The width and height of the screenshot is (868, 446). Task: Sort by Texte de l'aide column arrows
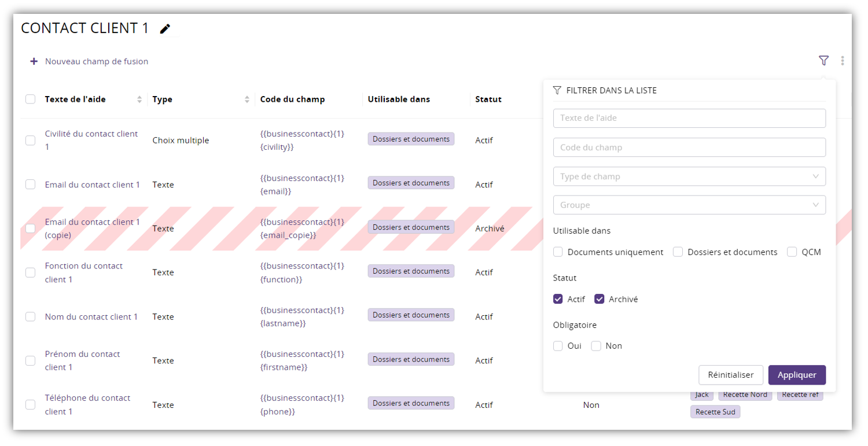[139, 99]
